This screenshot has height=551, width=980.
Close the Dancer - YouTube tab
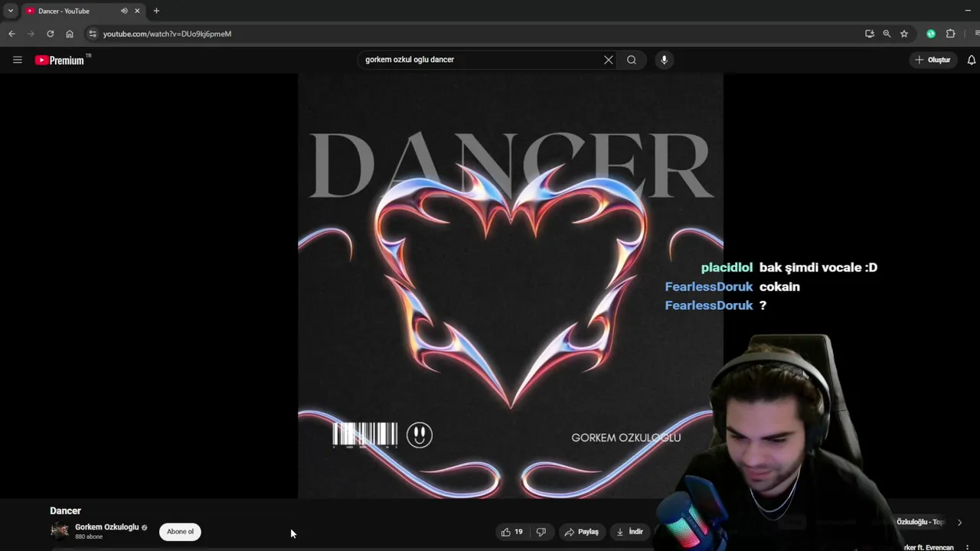pos(138,11)
